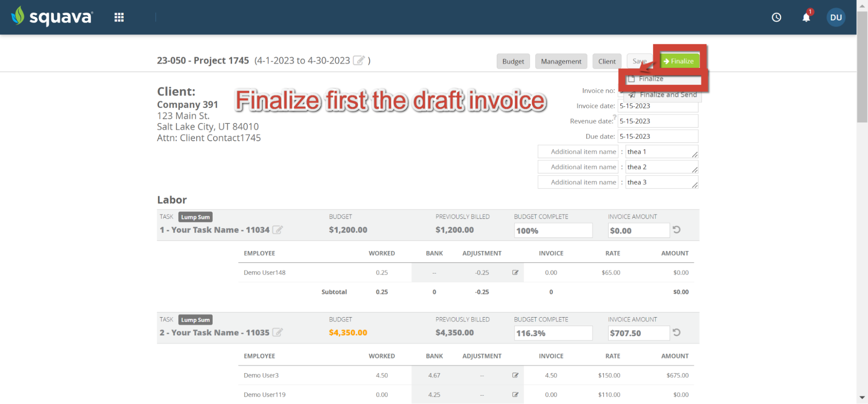
Task: Open the DU user avatar menu
Action: click(836, 17)
